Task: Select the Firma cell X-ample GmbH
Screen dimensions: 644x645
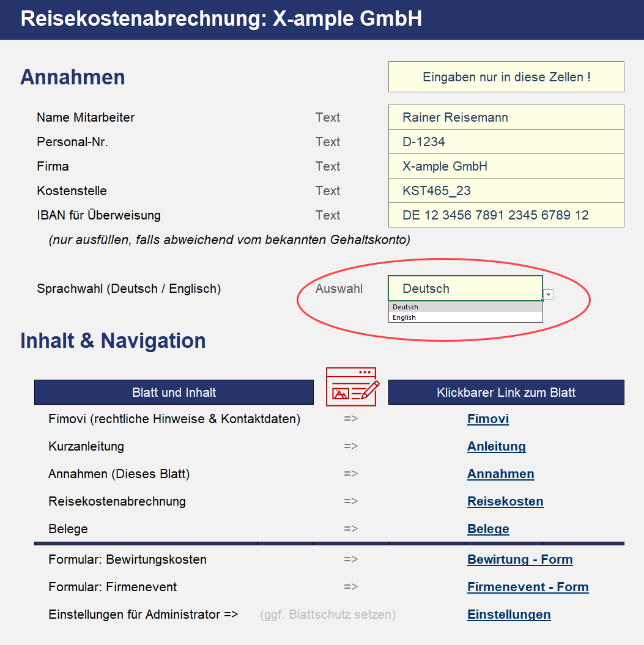Action: click(506, 166)
